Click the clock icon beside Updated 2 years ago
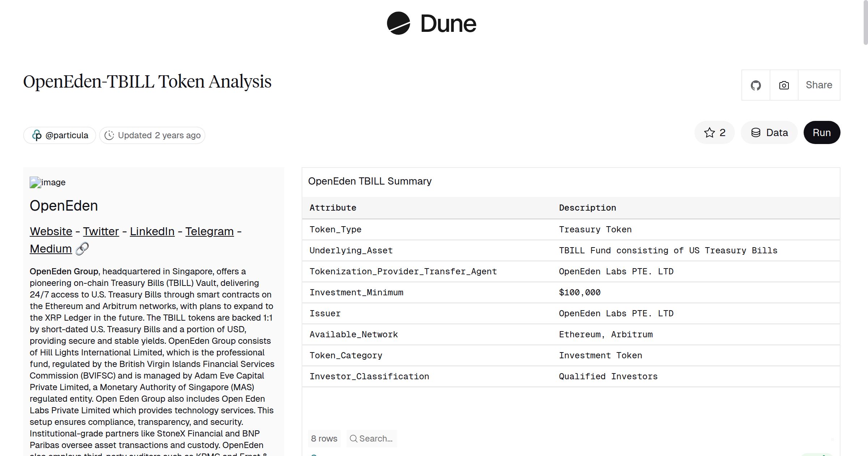The image size is (868, 456). [x=110, y=135]
